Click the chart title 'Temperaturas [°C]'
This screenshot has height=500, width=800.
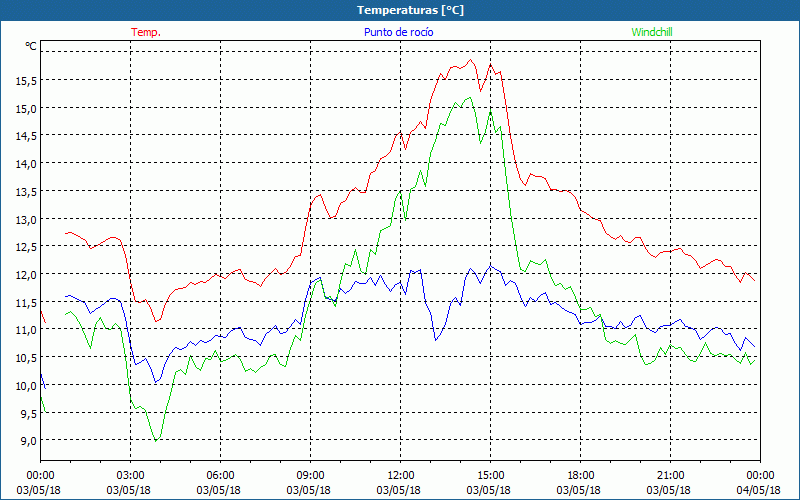[x=410, y=10]
